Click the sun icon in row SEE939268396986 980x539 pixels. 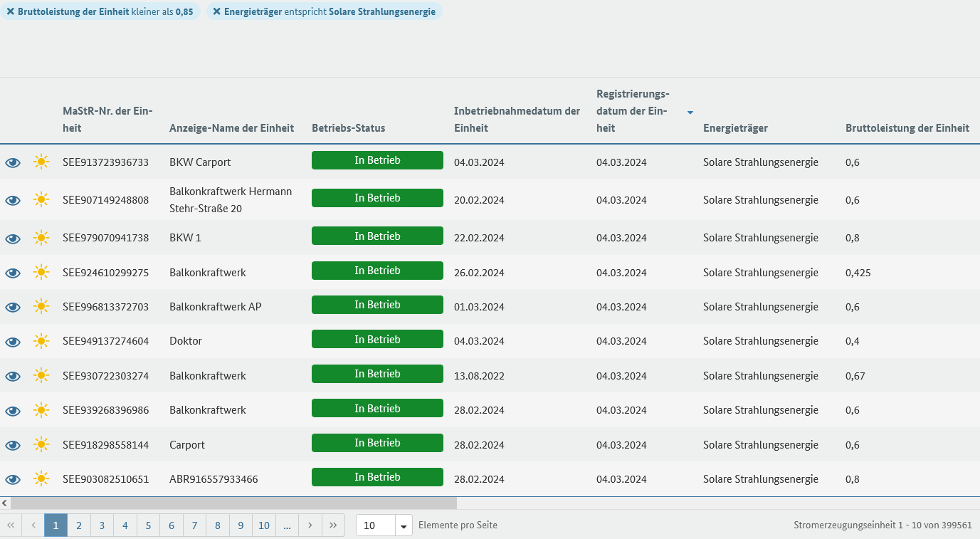(x=42, y=409)
